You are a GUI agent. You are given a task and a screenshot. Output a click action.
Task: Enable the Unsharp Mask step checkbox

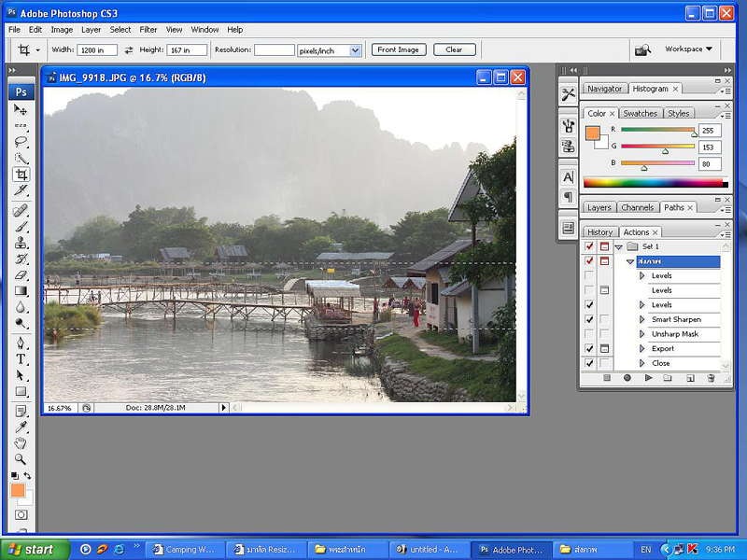588,334
